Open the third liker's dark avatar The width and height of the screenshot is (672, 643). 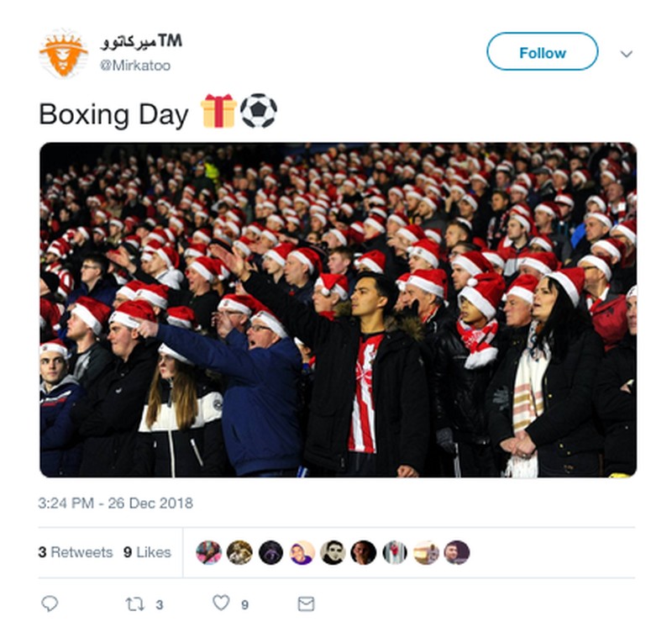point(270,552)
